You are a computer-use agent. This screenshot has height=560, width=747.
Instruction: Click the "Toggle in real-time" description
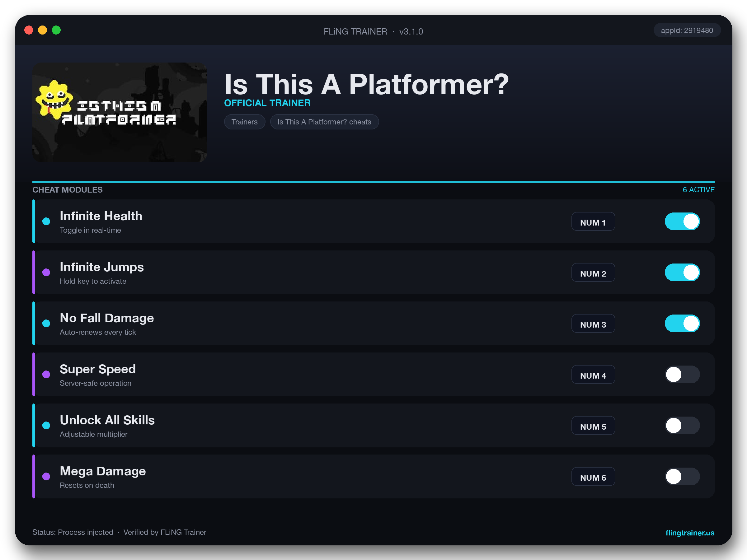pos(90,230)
